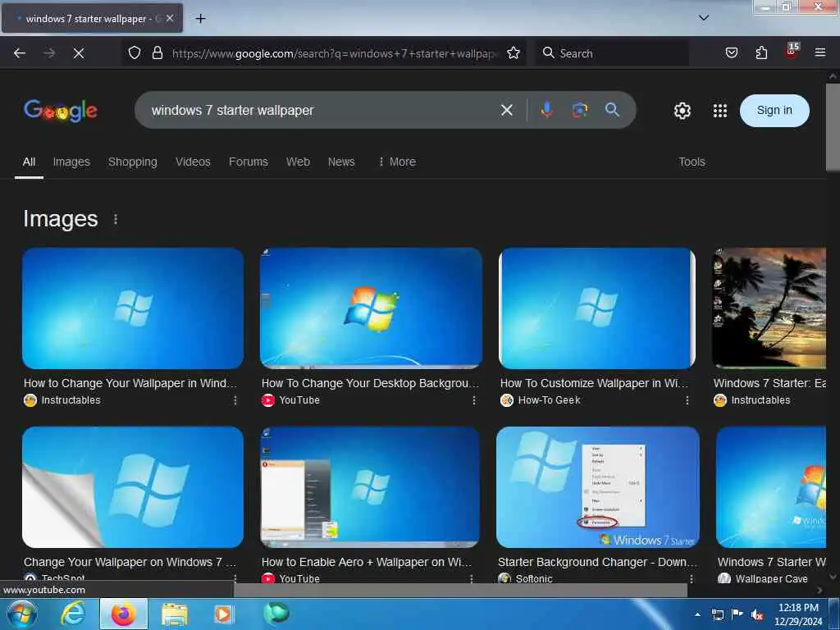Open the 'How To Change Your Desktop Backgrou...' link
The image size is (840, 630).
pyautogui.click(x=370, y=383)
